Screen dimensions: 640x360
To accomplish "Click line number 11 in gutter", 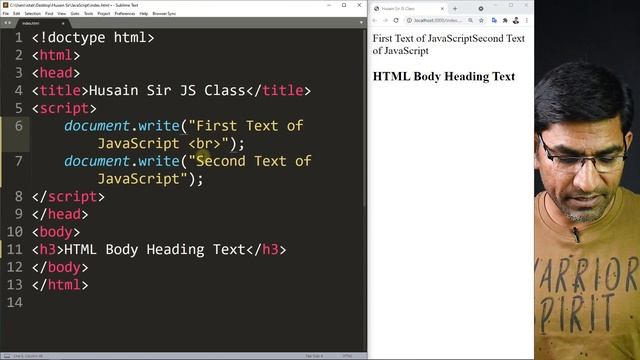I will click(x=15, y=249).
